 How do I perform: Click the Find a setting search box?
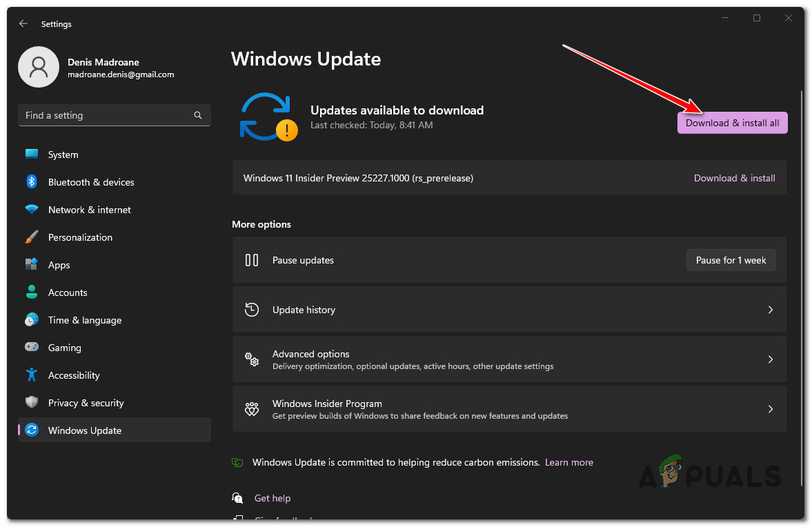(114, 115)
